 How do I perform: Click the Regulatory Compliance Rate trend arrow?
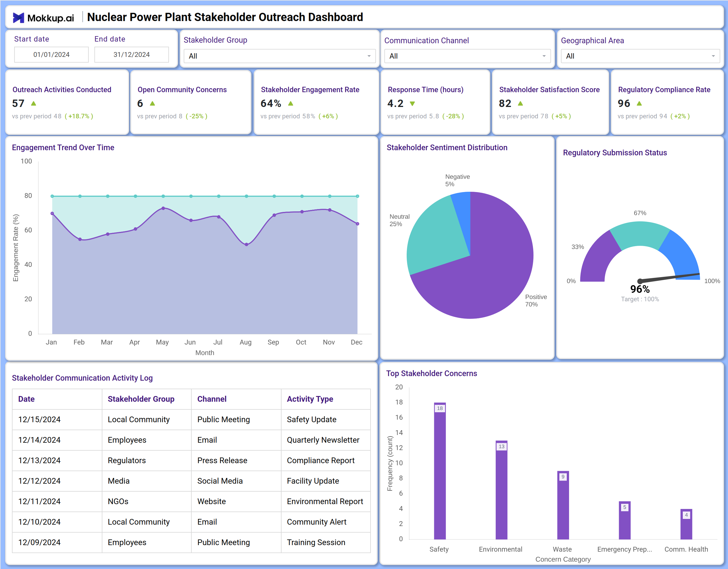click(x=639, y=103)
